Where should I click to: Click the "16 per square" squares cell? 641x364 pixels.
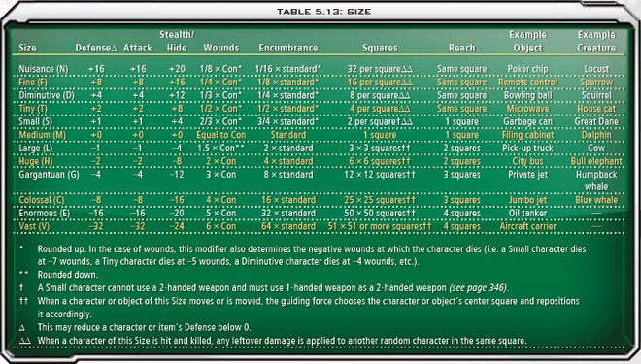[380, 83]
